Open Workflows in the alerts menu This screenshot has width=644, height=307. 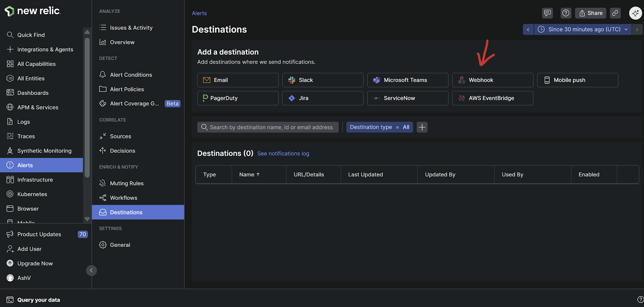pyautogui.click(x=124, y=198)
